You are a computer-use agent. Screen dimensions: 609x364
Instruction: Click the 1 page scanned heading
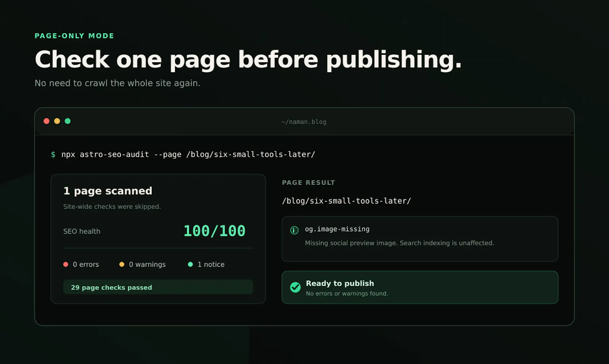(x=108, y=191)
